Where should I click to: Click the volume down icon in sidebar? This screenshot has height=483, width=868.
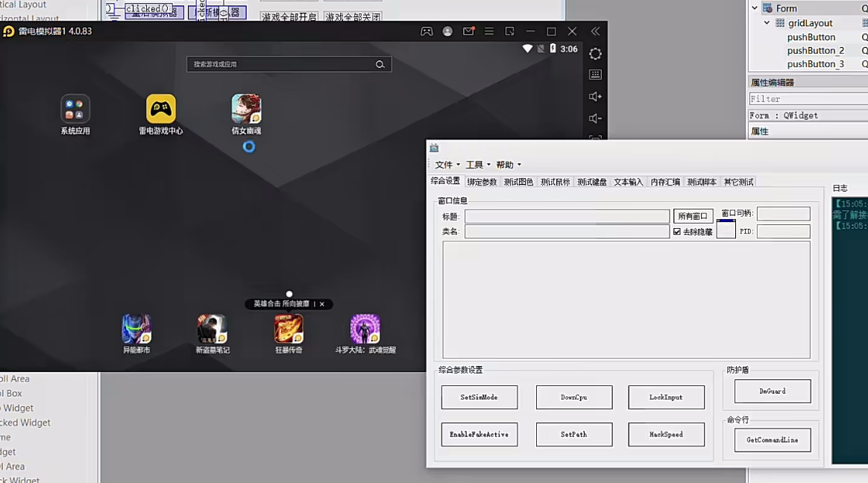595,119
